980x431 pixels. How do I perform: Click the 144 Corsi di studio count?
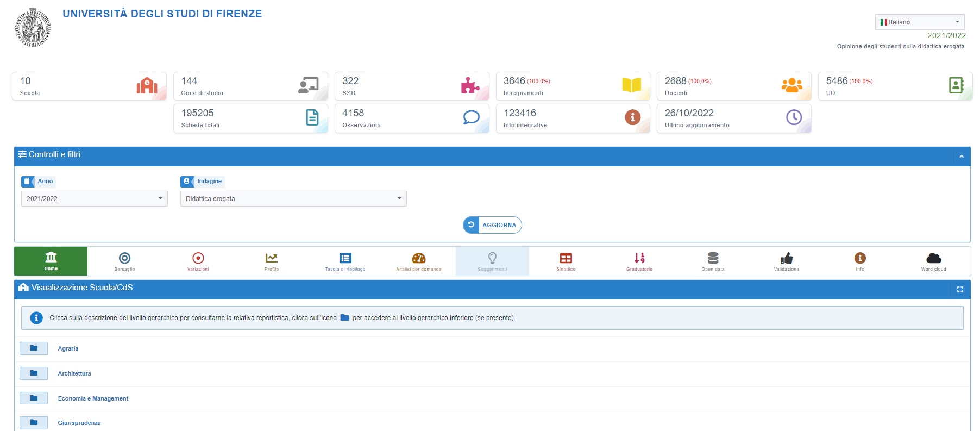[189, 81]
